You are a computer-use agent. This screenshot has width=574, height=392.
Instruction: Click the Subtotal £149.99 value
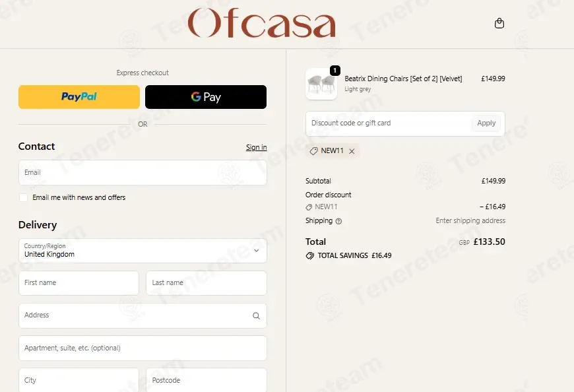(494, 181)
